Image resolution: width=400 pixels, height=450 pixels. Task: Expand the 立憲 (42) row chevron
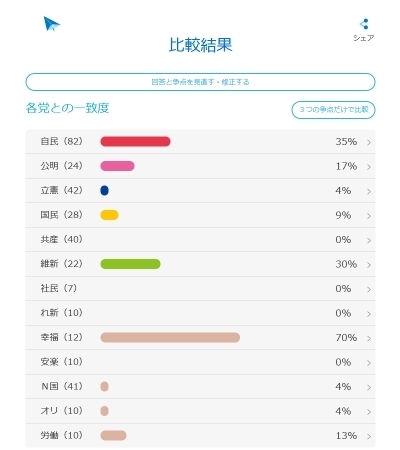click(x=369, y=191)
